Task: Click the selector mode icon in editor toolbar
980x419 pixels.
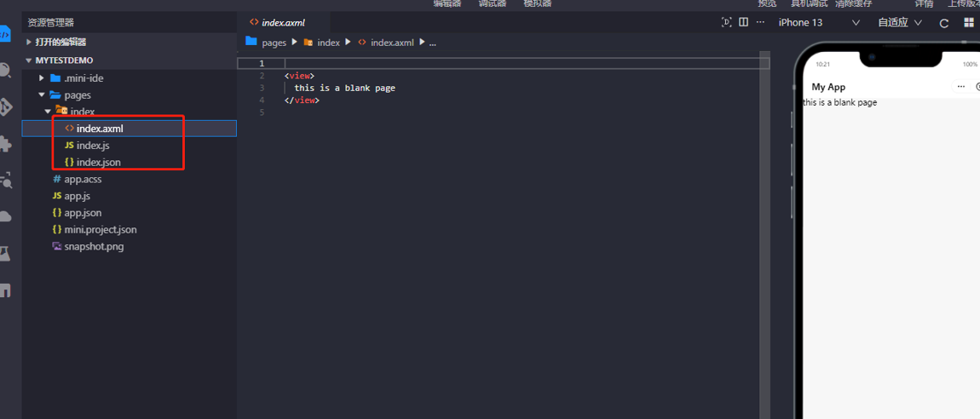Action: pyautogui.click(x=726, y=22)
